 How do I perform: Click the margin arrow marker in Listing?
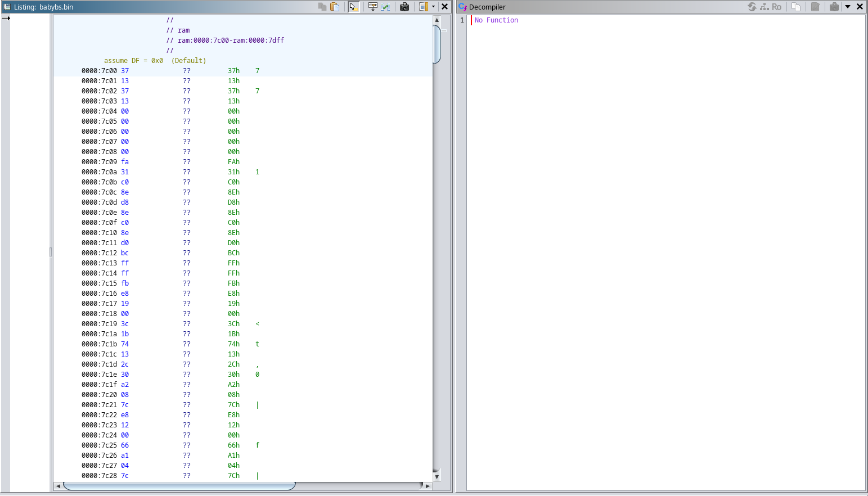pyautogui.click(x=6, y=18)
